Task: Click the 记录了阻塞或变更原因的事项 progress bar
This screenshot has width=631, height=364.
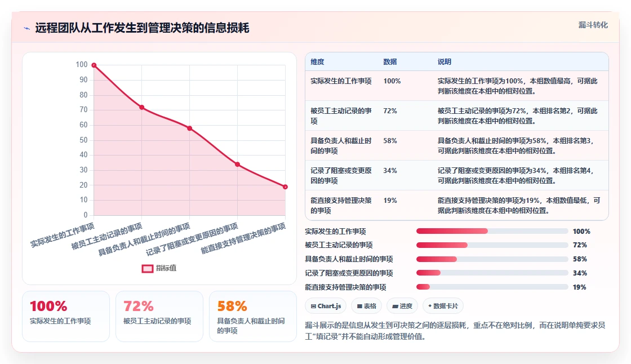Action: (492, 273)
